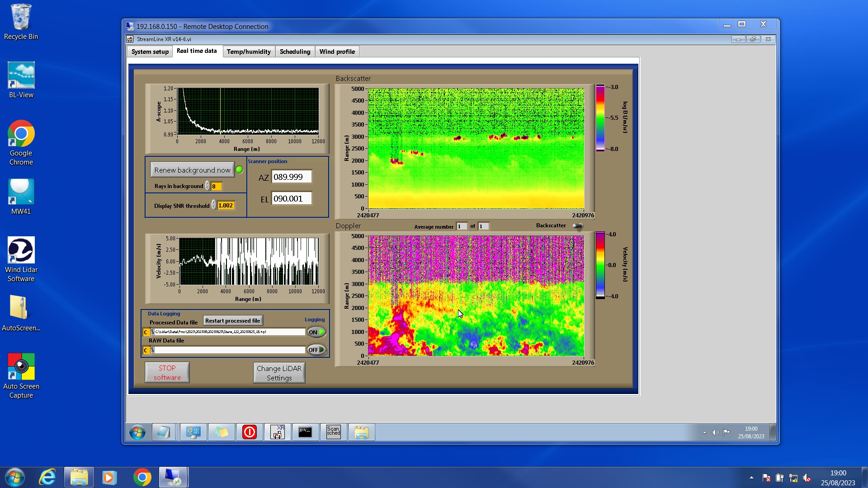The image size is (868, 488).
Task: Click processed data file path browse icon
Action: 152,332
